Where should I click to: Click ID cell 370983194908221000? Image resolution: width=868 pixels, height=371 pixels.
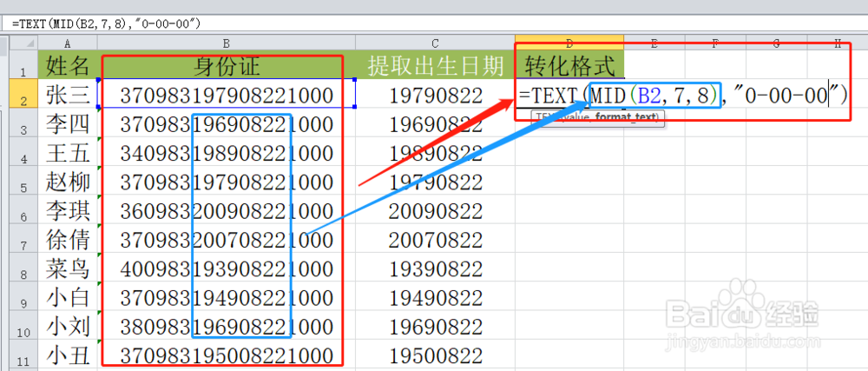click(x=227, y=296)
